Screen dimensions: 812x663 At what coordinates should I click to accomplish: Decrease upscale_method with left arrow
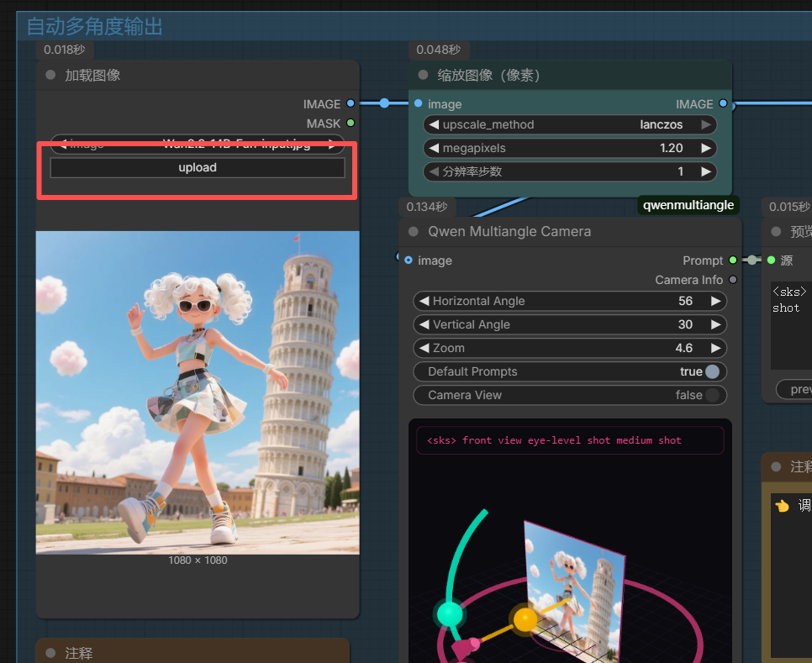click(434, 124)
